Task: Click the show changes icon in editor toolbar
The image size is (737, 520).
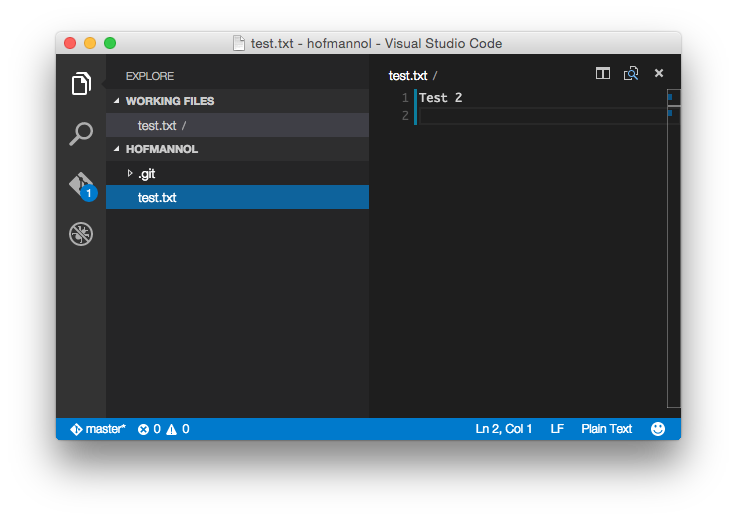Action: pos(631,73)
